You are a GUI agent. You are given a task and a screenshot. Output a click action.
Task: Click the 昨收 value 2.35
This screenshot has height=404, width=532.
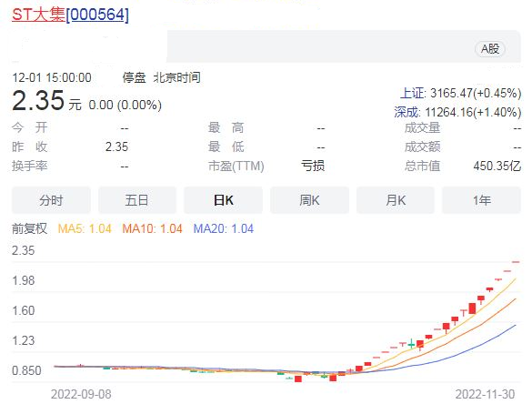[x=116, y=147]
